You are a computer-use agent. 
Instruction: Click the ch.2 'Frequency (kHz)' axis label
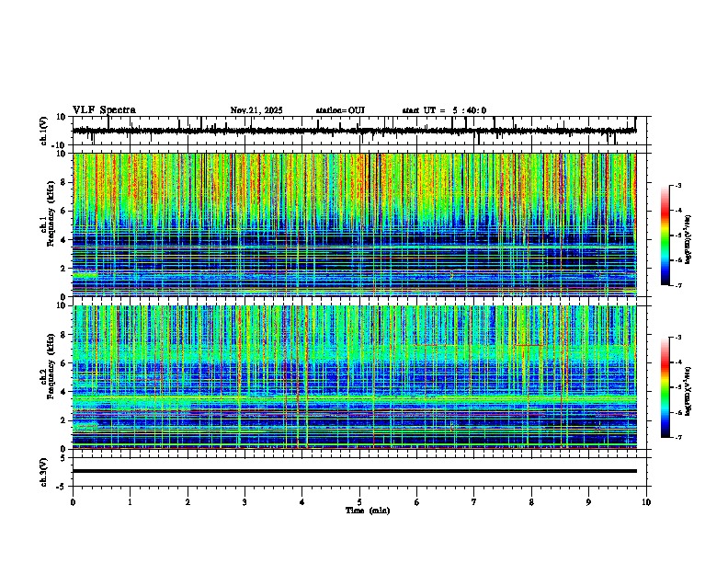coord(51,366)
